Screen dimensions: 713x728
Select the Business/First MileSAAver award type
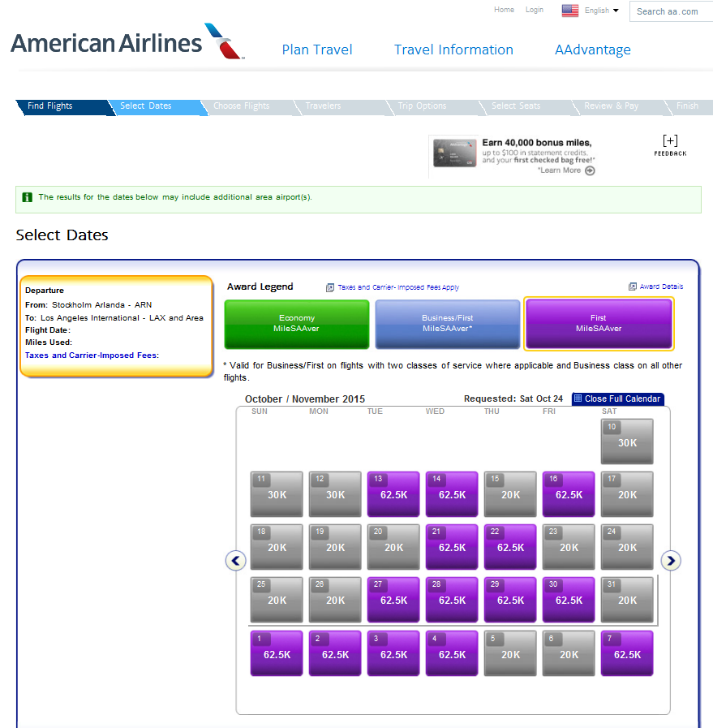(x=447, y=324)
